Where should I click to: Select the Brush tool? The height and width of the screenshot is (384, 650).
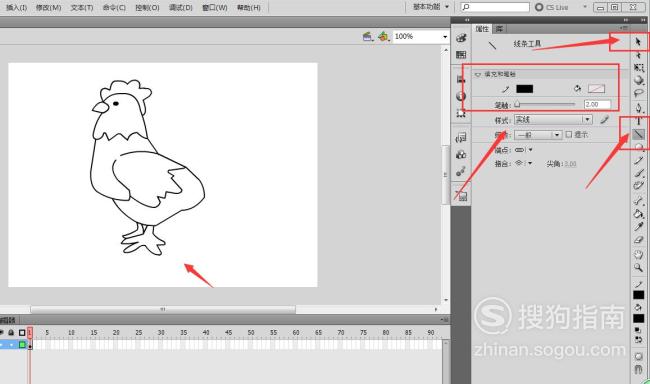[638, 173]
